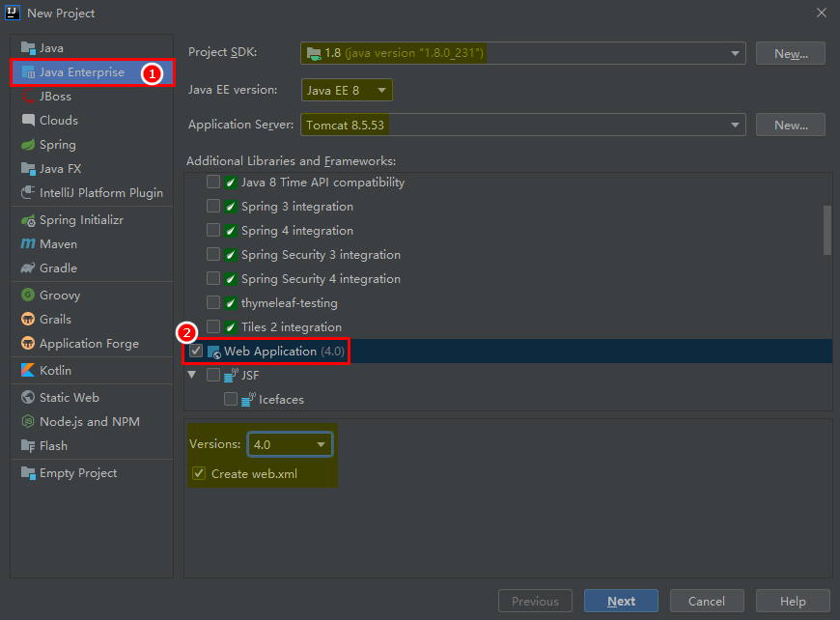Screen dimensions: 840x620
Task: Click the Gradle elephant icon
Action: (28, 268)
